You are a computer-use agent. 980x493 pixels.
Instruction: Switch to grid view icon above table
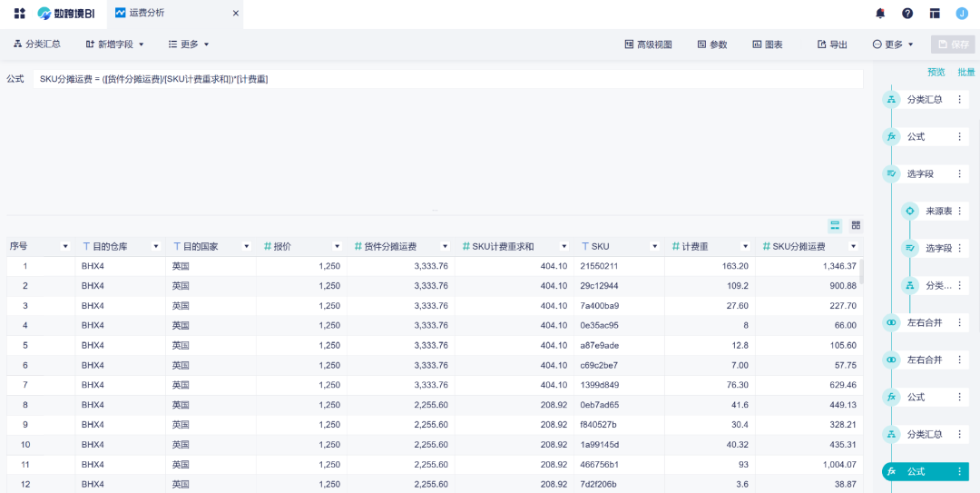tap(857, 225)
